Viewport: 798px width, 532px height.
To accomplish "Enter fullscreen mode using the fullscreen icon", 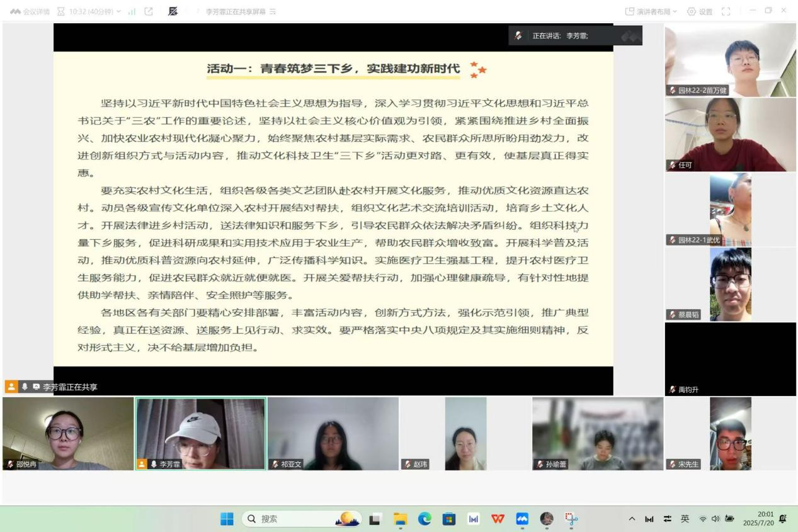I will point(726,11).
